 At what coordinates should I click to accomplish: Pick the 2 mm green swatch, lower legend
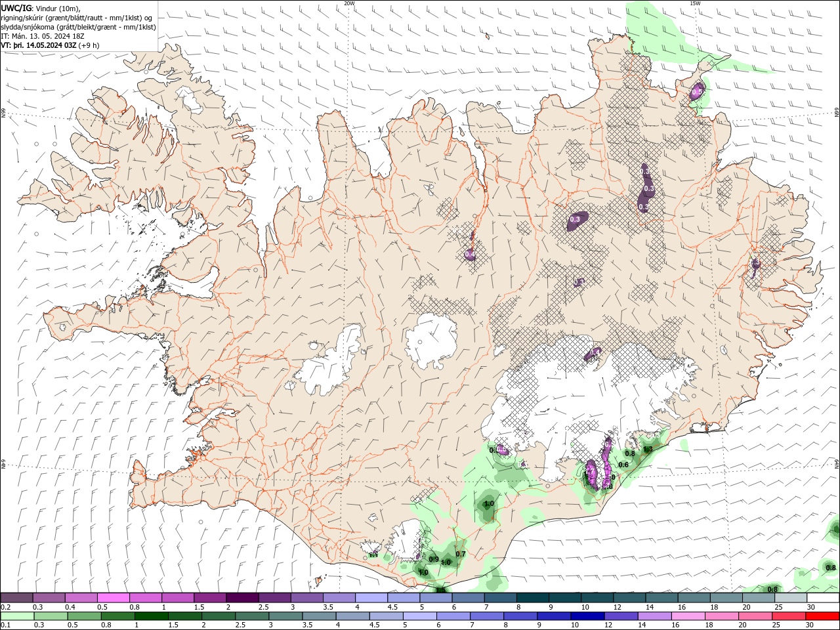(x=218, y=616)
